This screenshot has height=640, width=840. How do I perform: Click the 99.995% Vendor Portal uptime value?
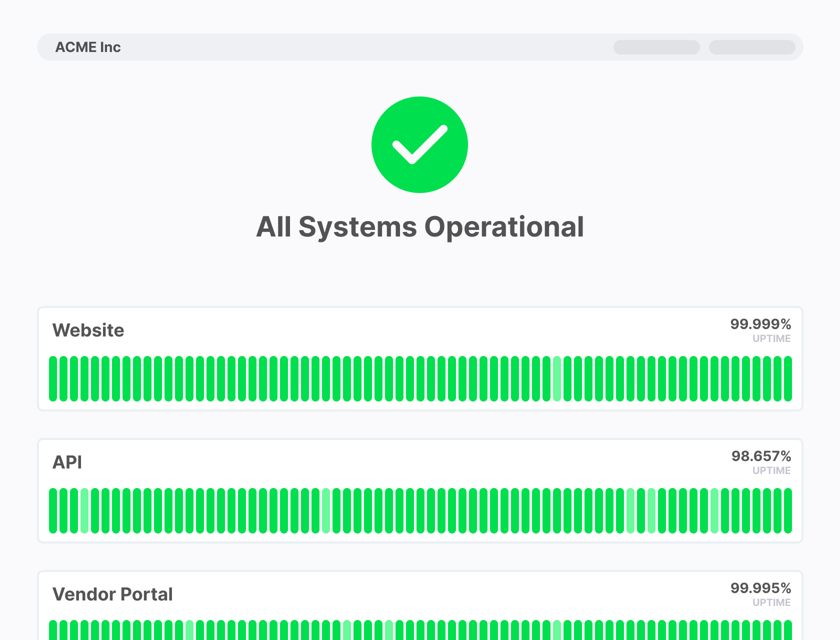click(760, 588)
